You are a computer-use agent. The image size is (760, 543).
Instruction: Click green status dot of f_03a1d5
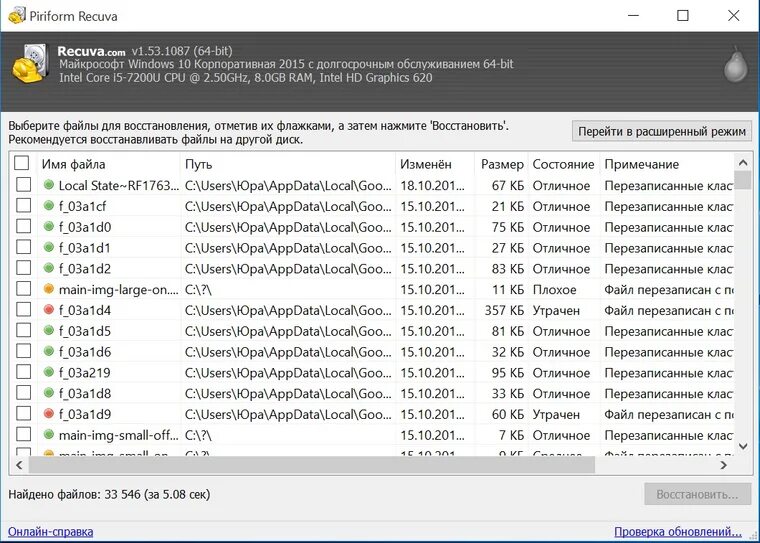click(x=48, y=331)
